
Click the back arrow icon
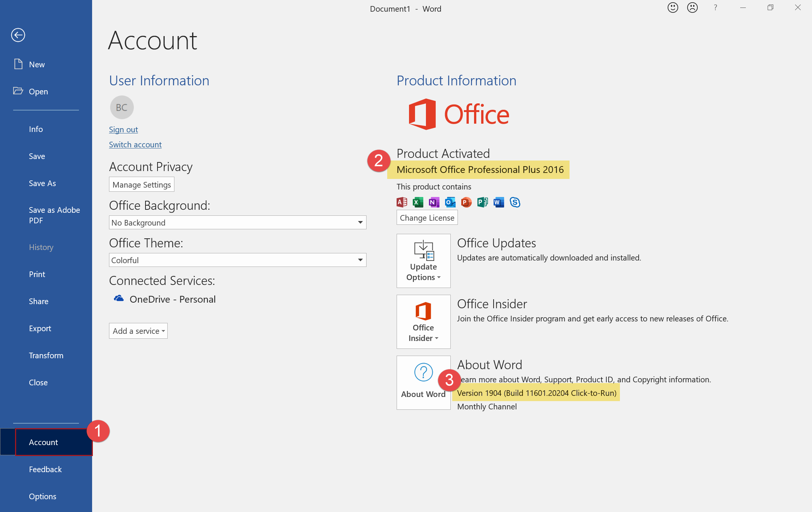18,35
